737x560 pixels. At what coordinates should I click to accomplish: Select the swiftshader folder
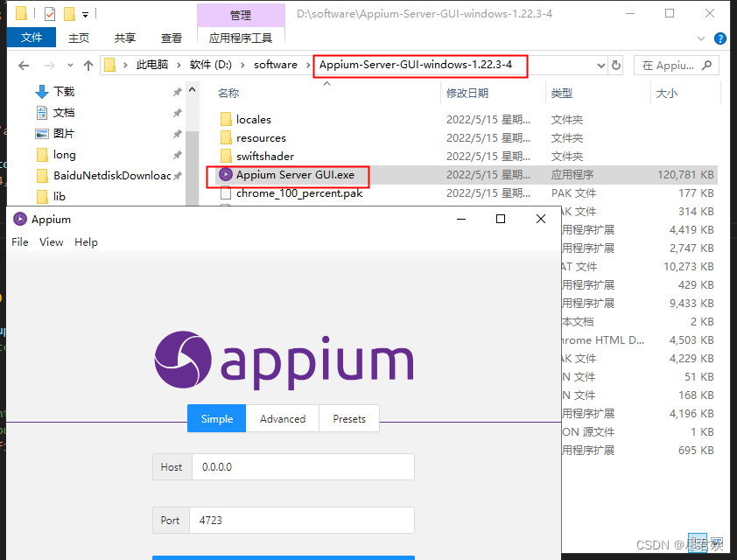click(264, 157)
